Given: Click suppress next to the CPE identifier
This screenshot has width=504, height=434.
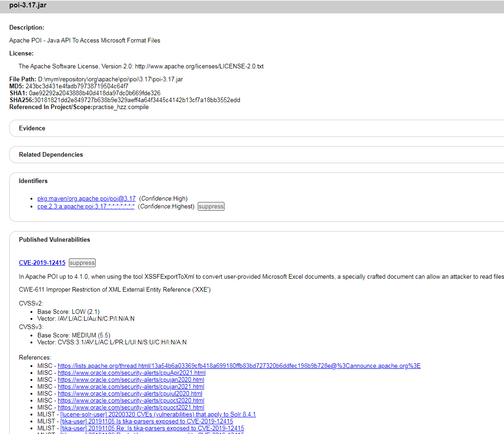Looking at the screenshot, I should [211, 206].
